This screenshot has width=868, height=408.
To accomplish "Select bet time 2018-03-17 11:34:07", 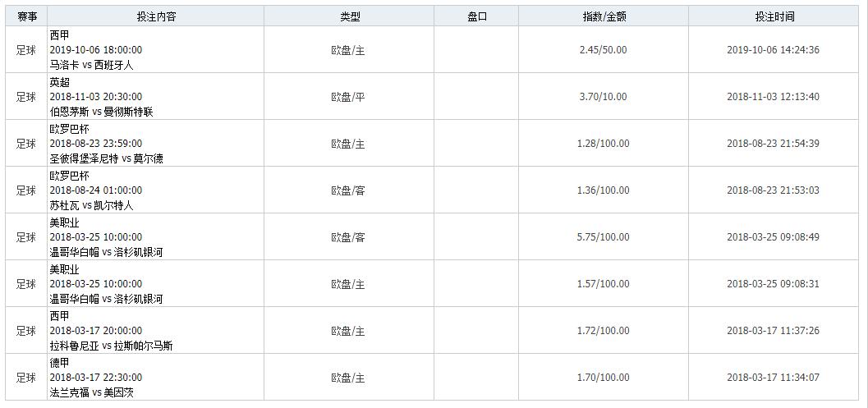I will click(x=773, y=378).
